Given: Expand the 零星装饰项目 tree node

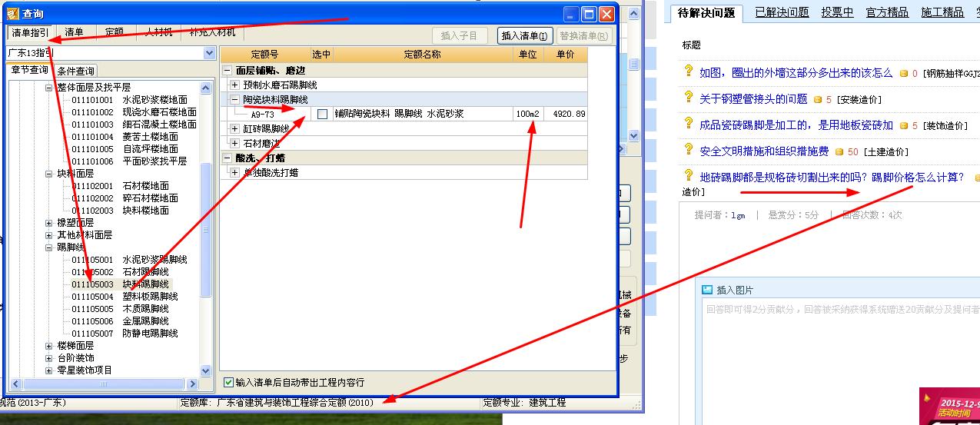Looking at the screenshot, I should click(49, 370).
